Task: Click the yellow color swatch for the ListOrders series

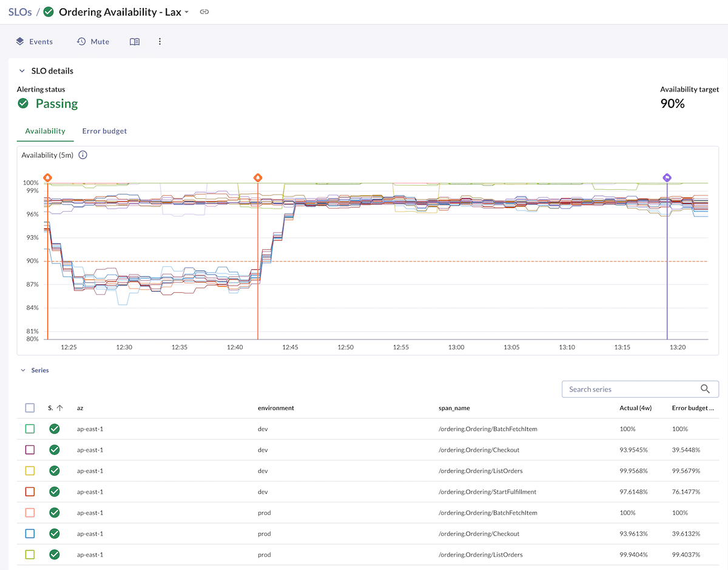Action: click(30, 471)
